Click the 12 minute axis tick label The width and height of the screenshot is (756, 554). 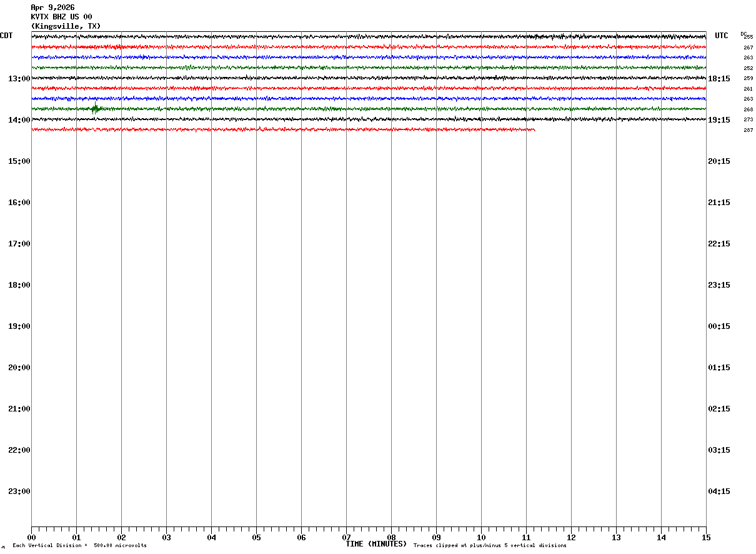[x=571, y=537]
